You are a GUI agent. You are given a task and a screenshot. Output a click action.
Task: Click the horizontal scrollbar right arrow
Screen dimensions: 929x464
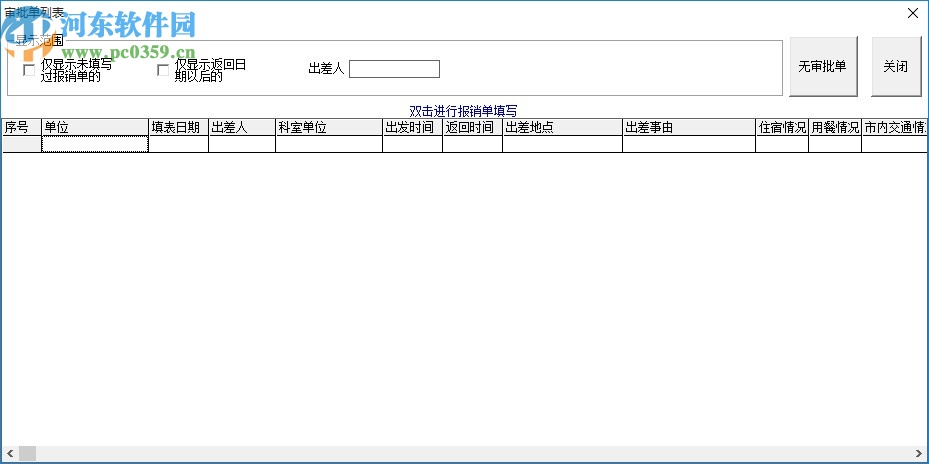coord(919,454)
